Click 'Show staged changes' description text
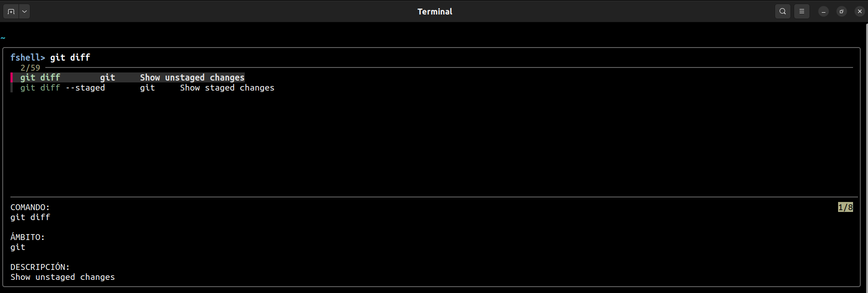Image resolution: width=868 pixels, height=293 pixels. tap(227, 88)
